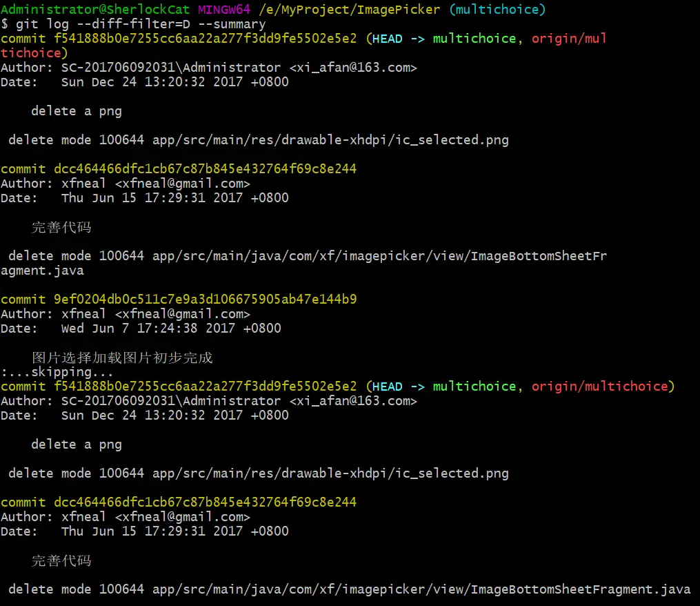Click the 9ef0204db0 commit hash
Viewport: 700px width, 606px height.
point(206,300)
